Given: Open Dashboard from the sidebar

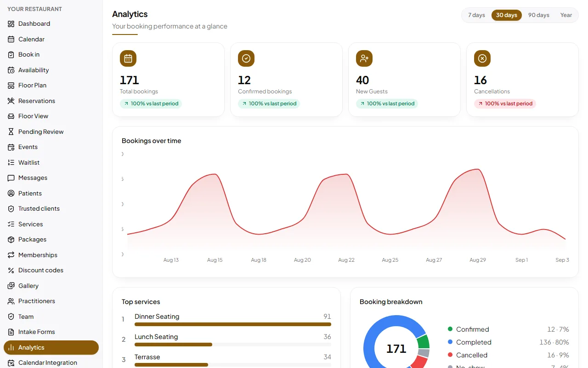Looking at the screenshot, I should pos(51,23).
